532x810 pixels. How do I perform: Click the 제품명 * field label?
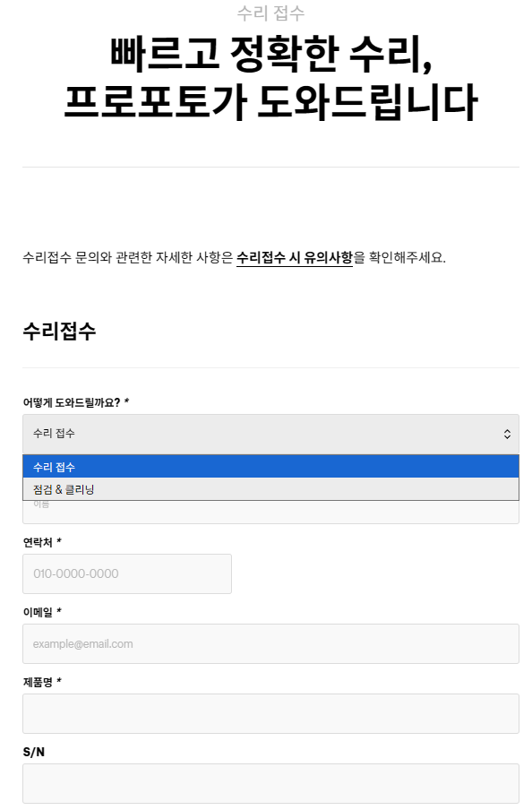click(42, 682)
